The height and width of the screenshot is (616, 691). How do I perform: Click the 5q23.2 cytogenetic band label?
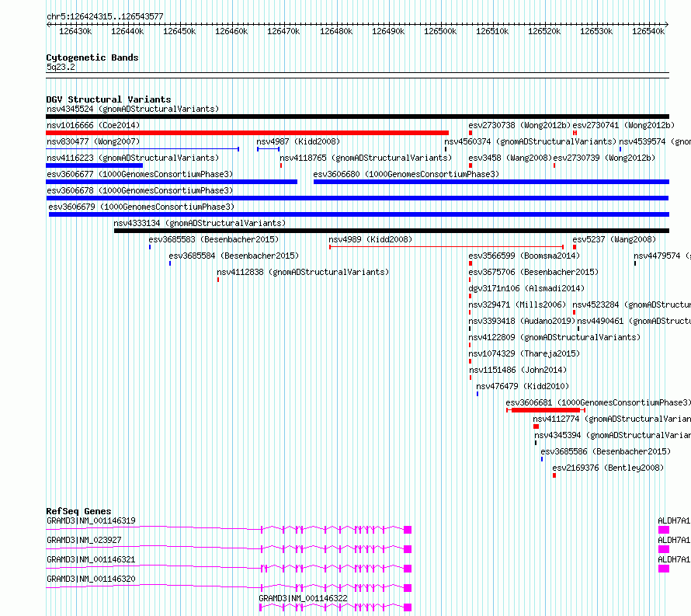point(61,67)
